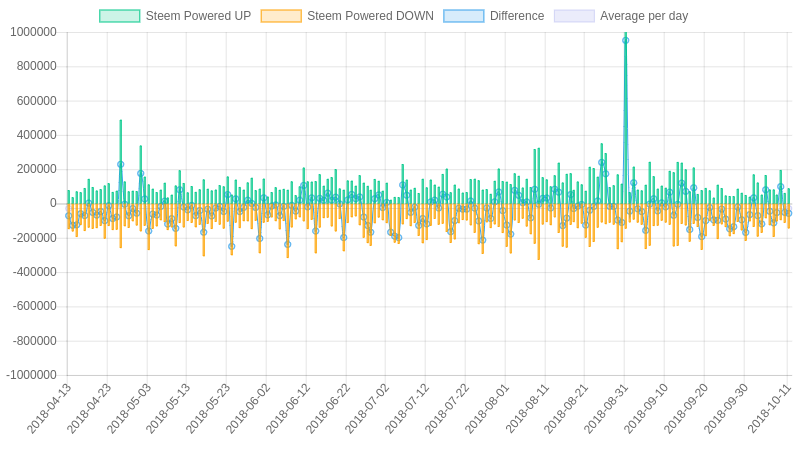Click the 400000 y-axis value
The height and width of the screenshot is (450, 798).
[x=36, y=135]
